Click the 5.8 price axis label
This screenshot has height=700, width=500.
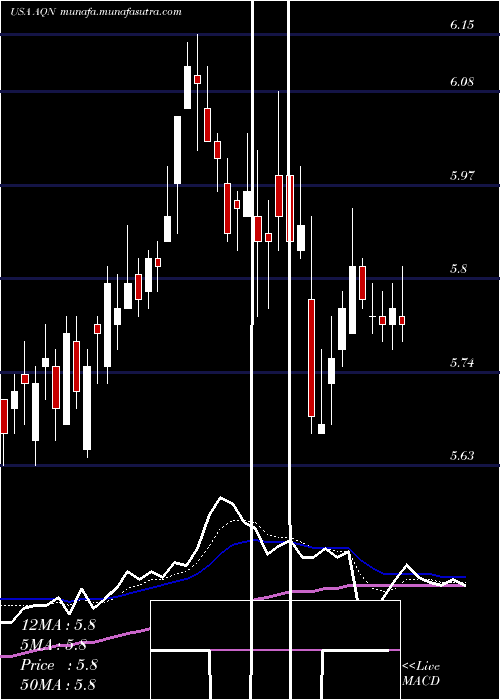[458, 269]
